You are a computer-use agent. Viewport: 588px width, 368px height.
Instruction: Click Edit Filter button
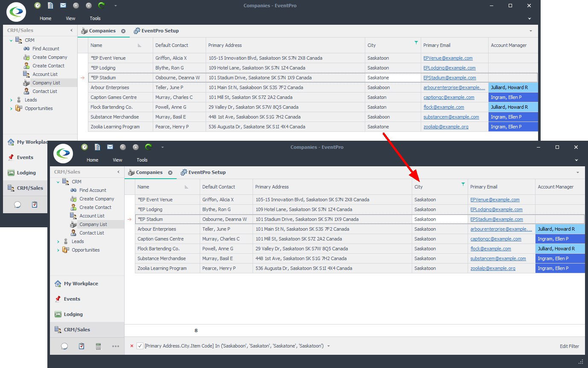pyautogui.click(x=569, y=346)
